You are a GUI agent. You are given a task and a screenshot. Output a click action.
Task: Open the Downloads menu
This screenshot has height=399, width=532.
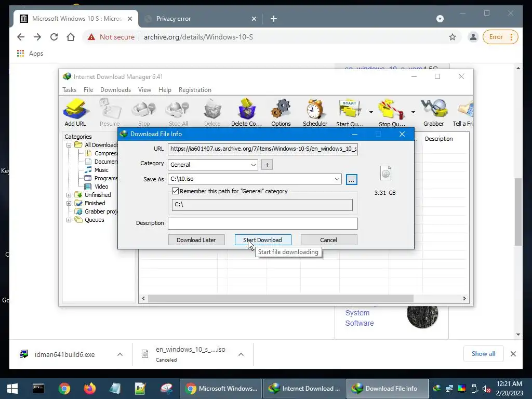coord(115,90)
